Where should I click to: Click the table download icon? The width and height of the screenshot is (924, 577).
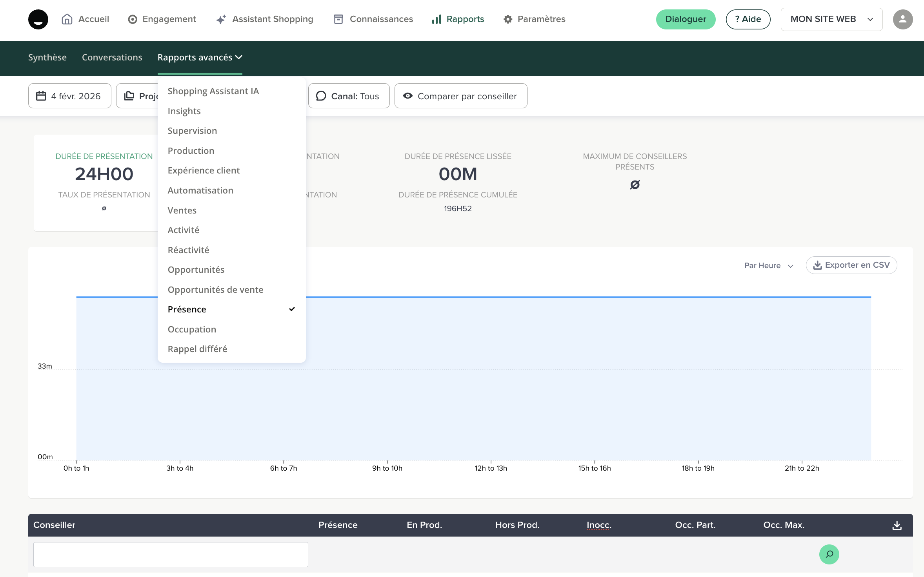tap(897, 526)
